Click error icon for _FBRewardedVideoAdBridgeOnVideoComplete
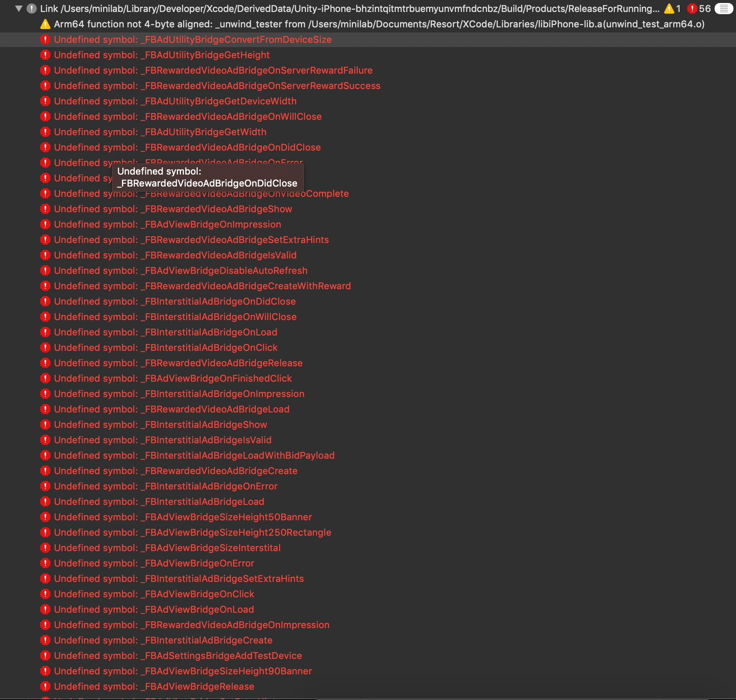Image resolution: width=736 pixels, height=700 pixels. pyautogui.click(x=45, y=193)
